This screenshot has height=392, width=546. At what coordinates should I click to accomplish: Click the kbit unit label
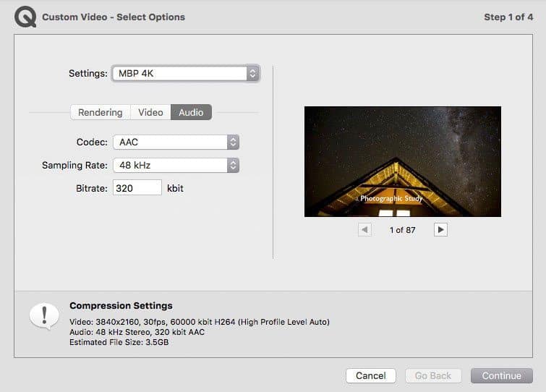pos(175,188)
